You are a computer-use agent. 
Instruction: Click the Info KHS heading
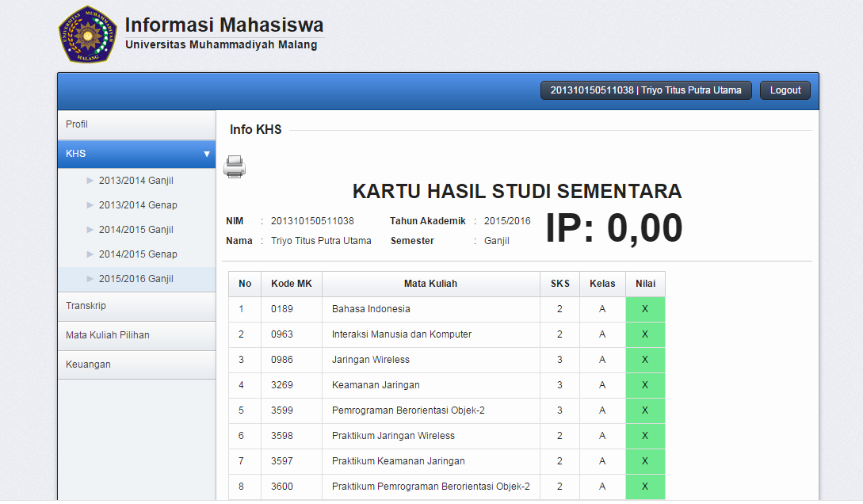(256, 130)
